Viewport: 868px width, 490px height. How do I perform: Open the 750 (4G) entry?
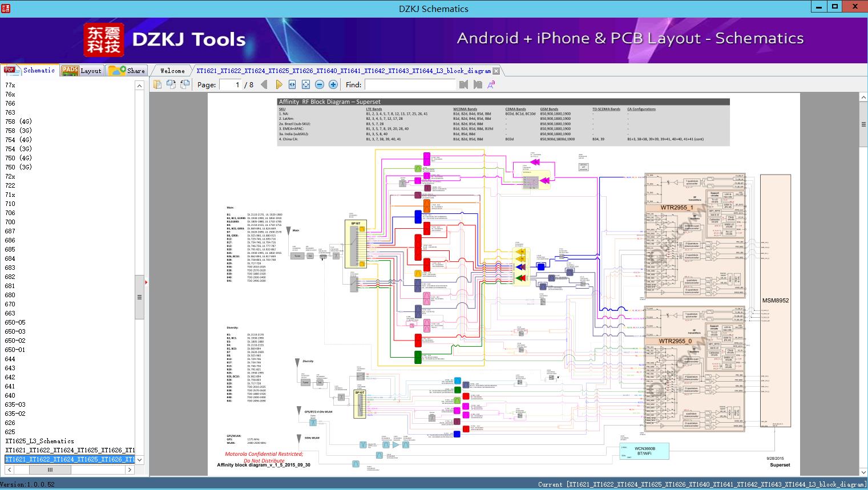[18, 158]
